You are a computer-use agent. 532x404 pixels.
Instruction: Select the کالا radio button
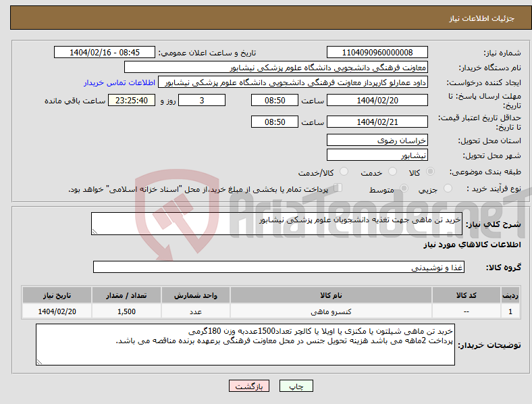[x=430, y=172]
